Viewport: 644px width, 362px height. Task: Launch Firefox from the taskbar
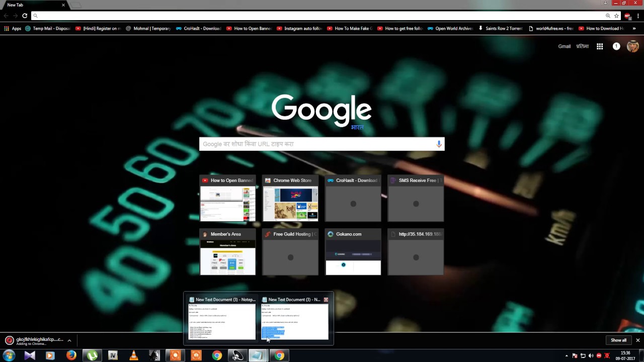click(71, 355)
